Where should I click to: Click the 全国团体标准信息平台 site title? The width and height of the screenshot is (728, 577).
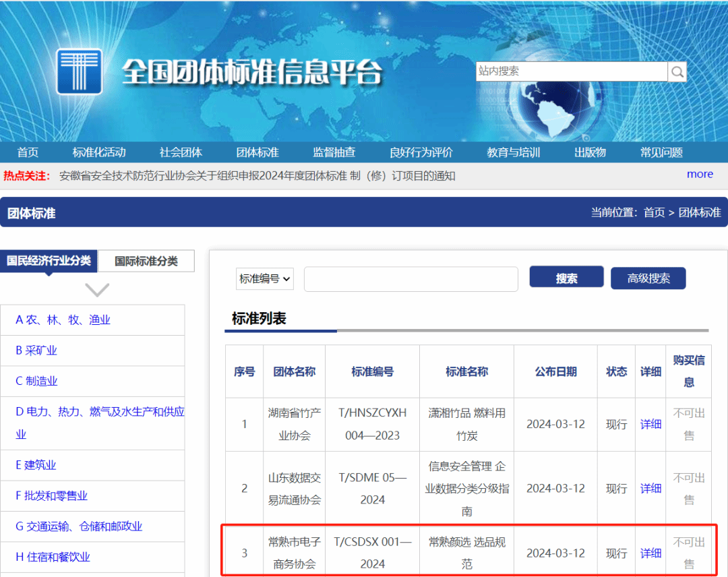251,72
